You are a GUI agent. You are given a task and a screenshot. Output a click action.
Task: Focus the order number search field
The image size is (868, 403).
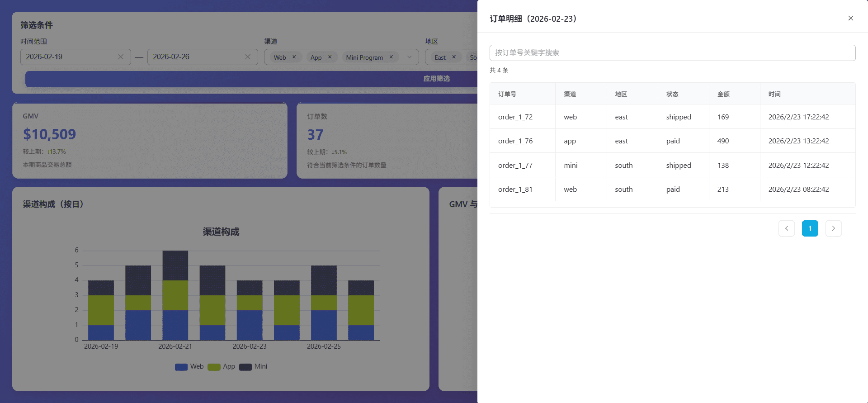click(x=672, y=53)
